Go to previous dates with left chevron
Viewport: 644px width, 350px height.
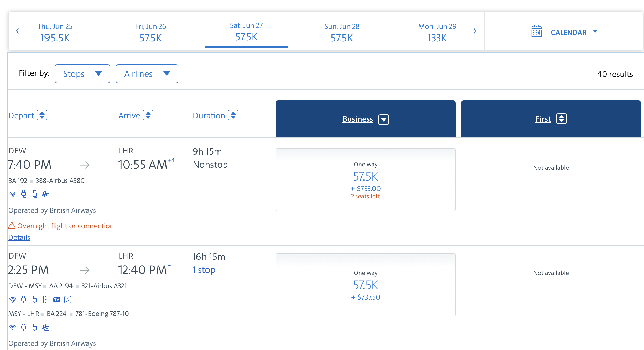pyautogui.click(x=17, y=31)
